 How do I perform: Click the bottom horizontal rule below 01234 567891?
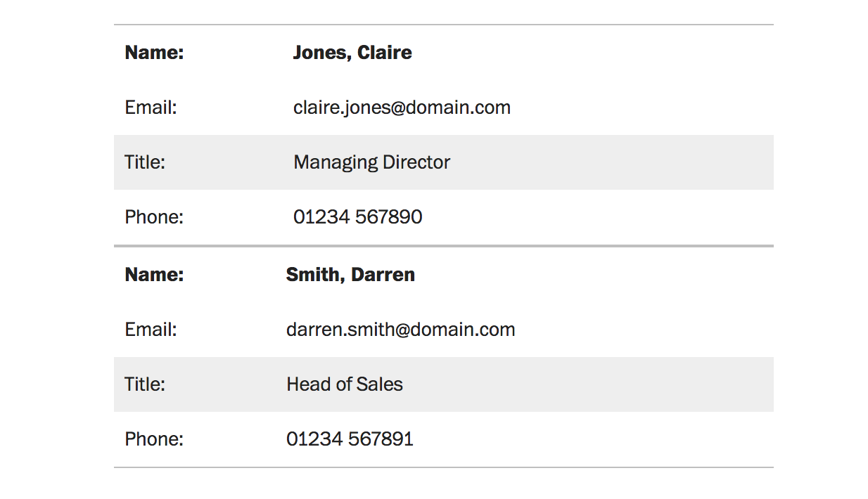(443, 467)
